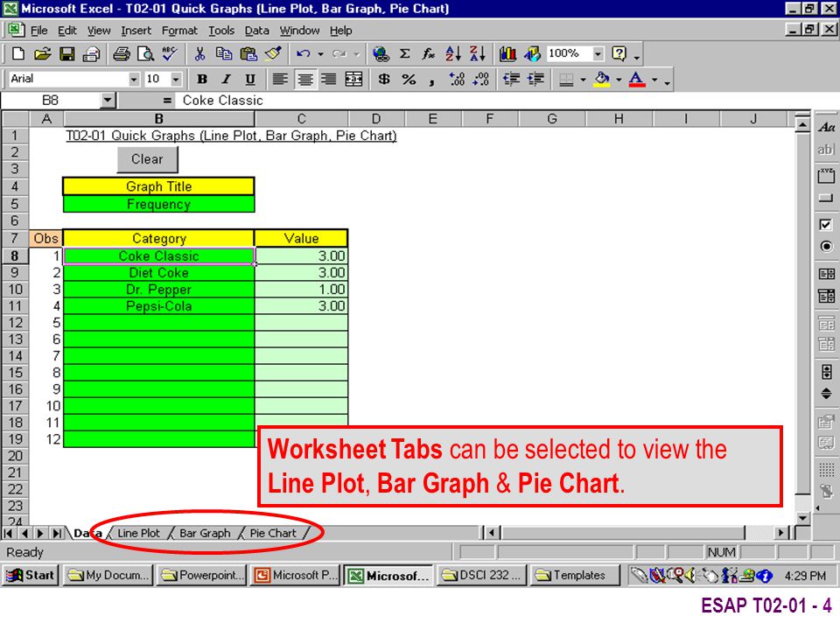Apply comma style
The height and width of the screenshot is (630, 840).
tap(431, 80)
